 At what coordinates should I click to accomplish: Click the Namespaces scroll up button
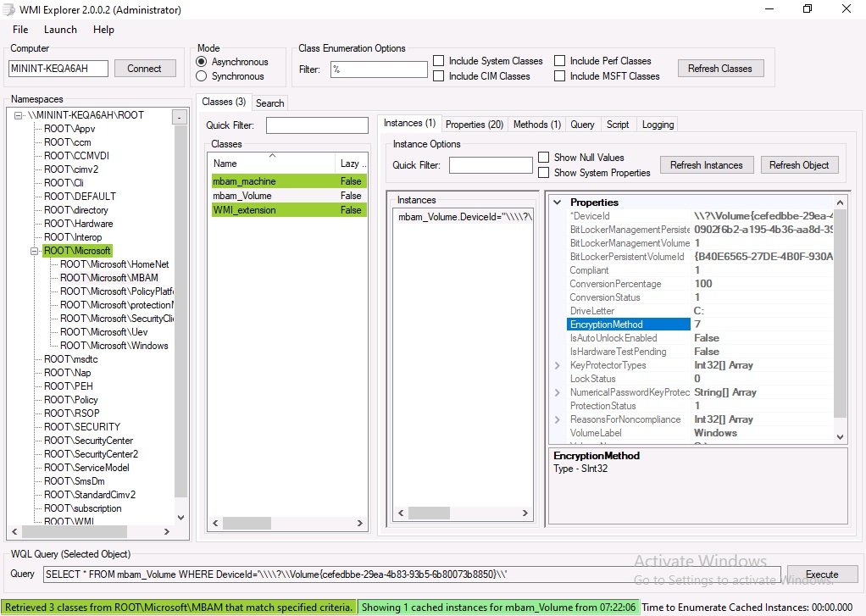tap(180, 117)
